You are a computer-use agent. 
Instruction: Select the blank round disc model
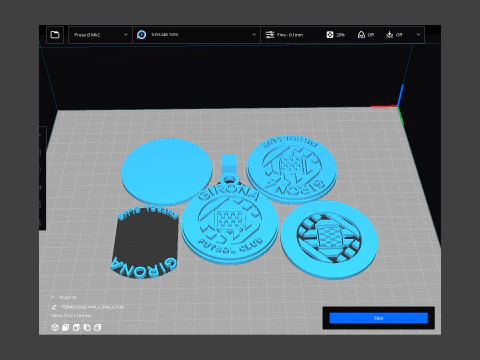coord(167,171)
